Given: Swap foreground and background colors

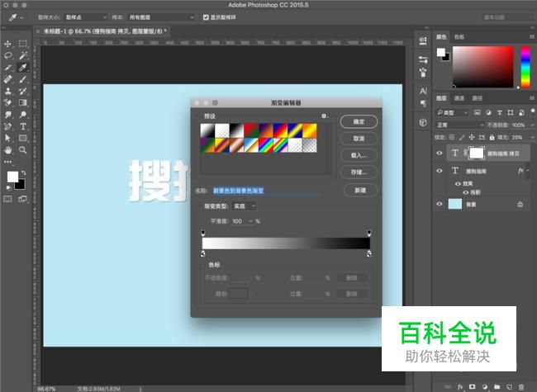Looking at the screenshot, I should click(24, 172).
